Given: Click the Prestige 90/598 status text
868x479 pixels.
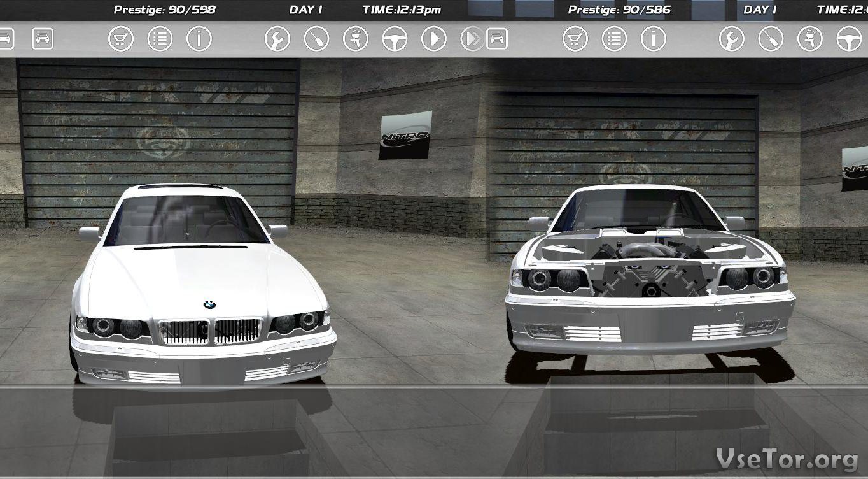Looking at the screenshot, I should click(164, 10).
